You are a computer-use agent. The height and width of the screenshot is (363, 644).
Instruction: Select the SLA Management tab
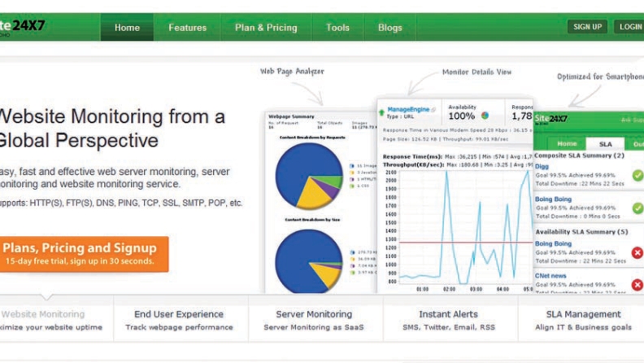tap(583, 320)
